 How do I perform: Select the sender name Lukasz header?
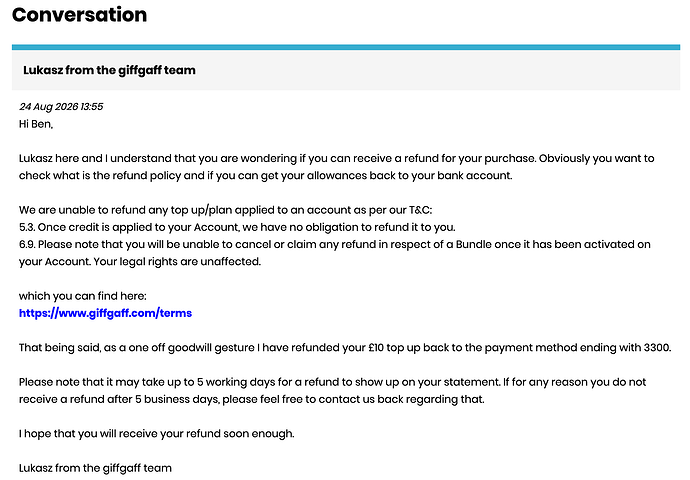109,70
